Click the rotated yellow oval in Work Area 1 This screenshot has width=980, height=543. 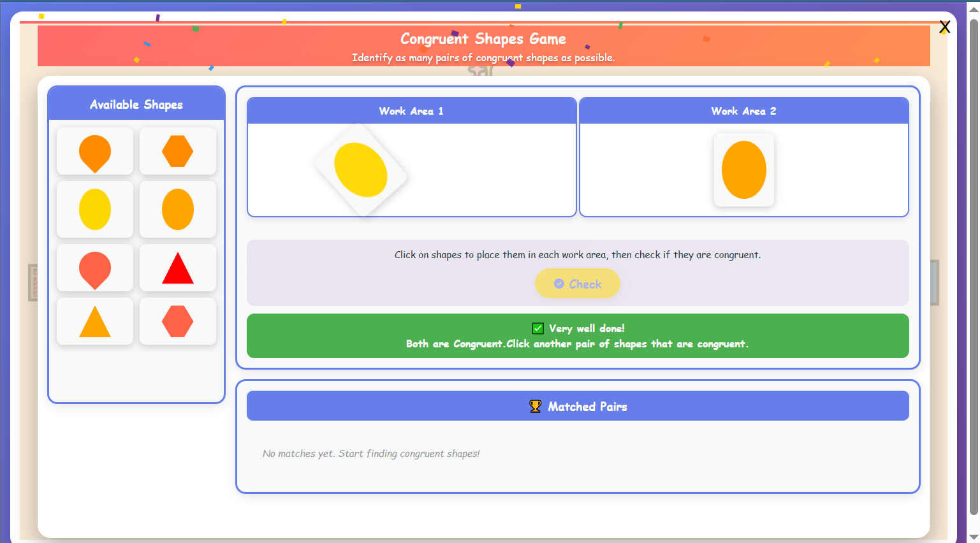[x=362, y=171]
